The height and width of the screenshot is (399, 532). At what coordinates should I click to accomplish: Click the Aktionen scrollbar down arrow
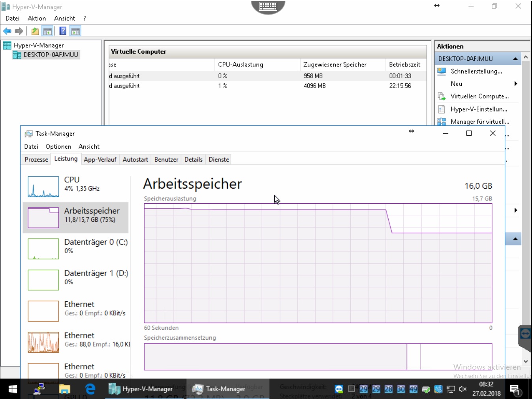(x=526, y=361)
